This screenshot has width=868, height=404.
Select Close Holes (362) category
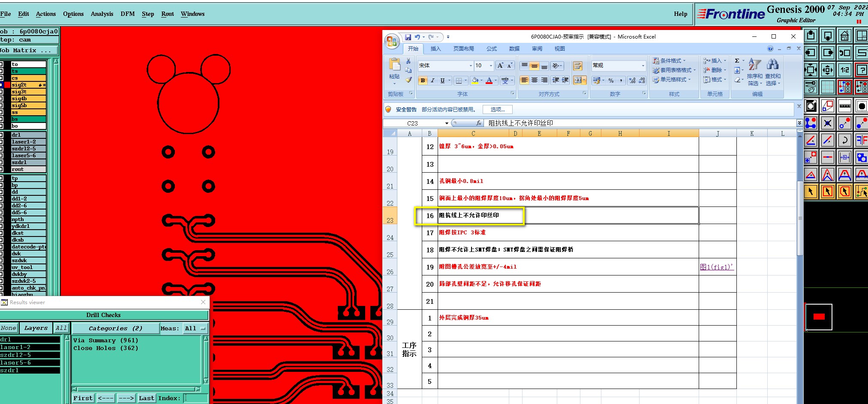tap(105, 348)
